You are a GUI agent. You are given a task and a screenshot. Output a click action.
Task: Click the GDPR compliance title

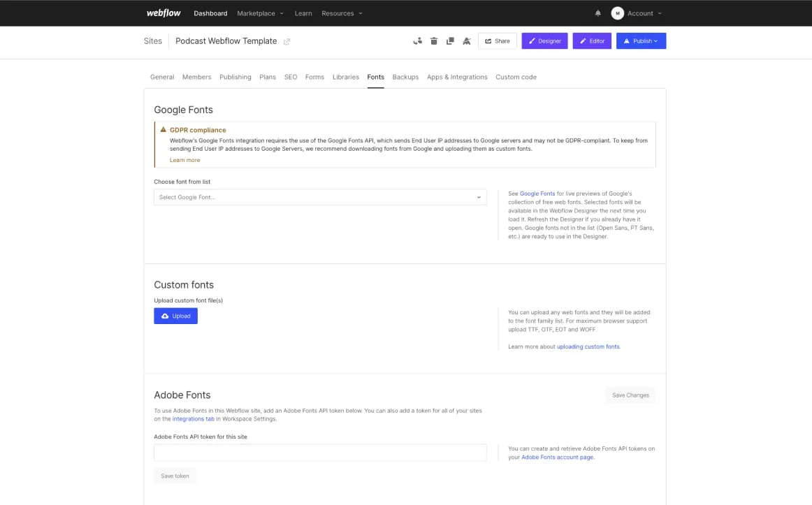(198, 130)
